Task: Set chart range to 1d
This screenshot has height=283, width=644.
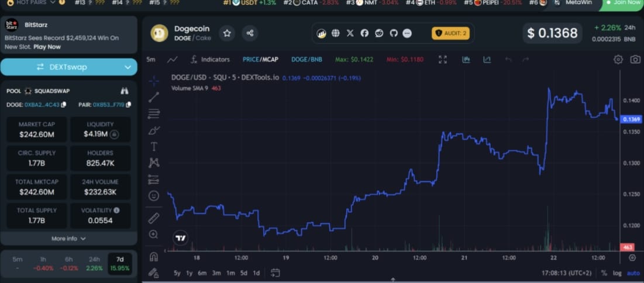Action: point(256,272)
